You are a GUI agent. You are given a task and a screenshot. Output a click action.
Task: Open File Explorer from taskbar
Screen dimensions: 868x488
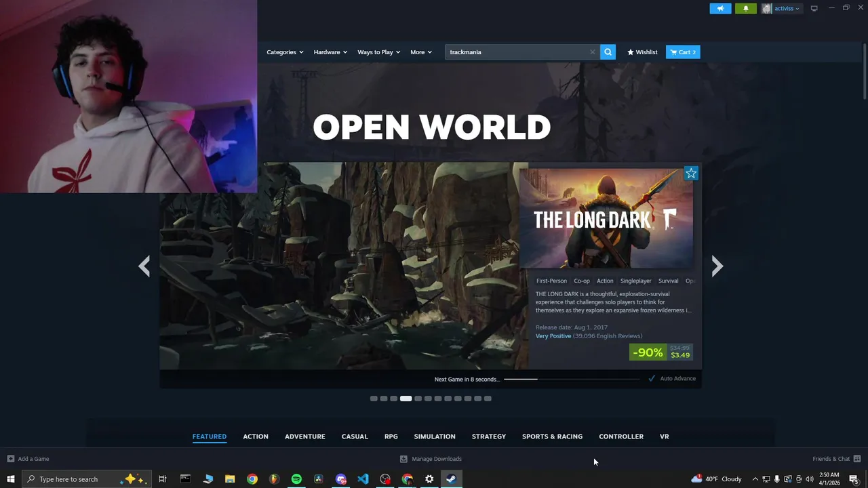[x=230, y=479]
